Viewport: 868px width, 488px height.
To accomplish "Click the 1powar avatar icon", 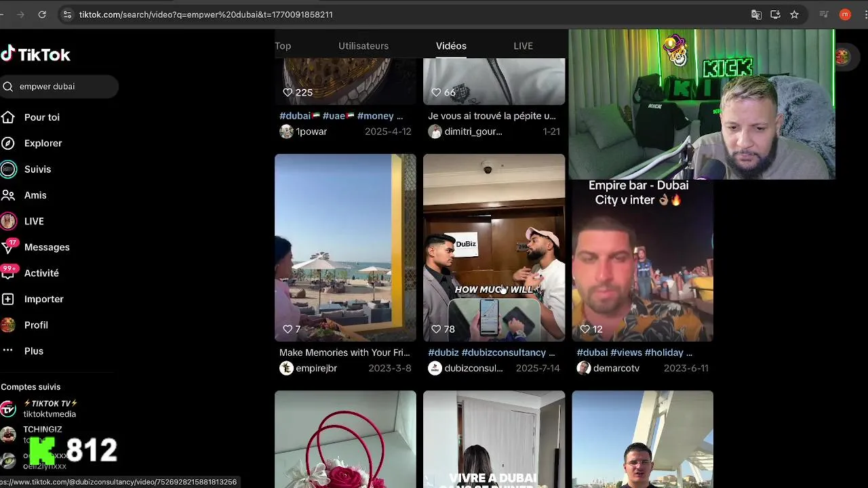I will click(x=286, y=131).
